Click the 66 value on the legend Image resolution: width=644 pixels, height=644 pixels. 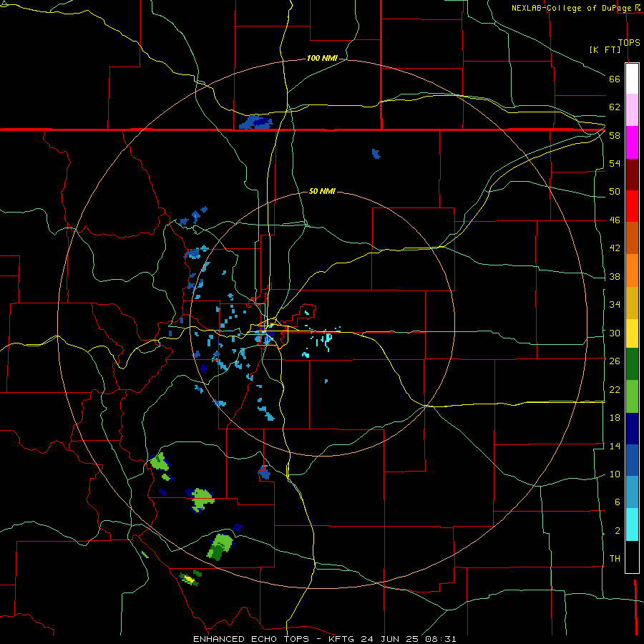[x=615, y=79]
